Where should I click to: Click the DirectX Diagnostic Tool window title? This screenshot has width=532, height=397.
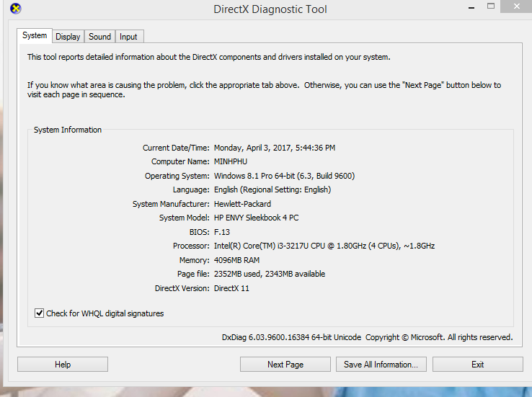[x=270, y=9]
